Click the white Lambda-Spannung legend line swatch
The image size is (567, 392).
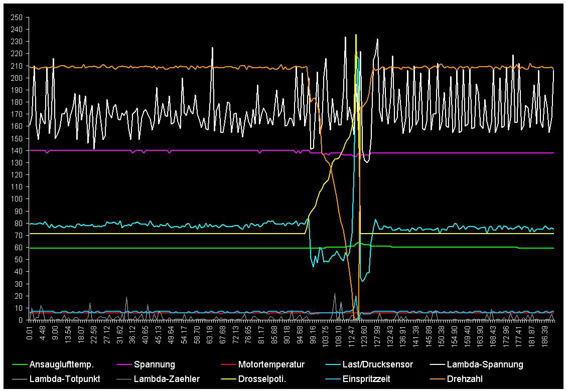pyautogui.click(x=437, y=364)
